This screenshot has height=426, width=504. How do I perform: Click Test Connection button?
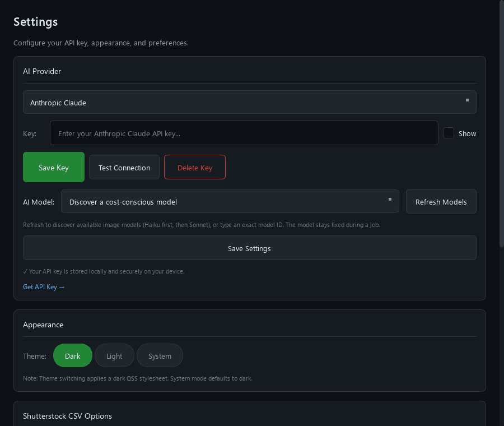[x=124, y=167]
